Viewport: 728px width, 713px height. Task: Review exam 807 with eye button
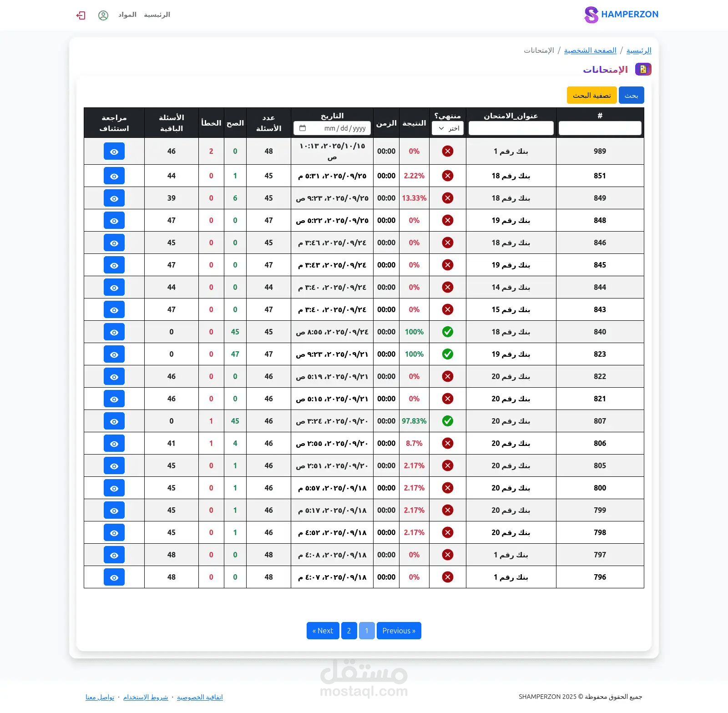[114, 421]
